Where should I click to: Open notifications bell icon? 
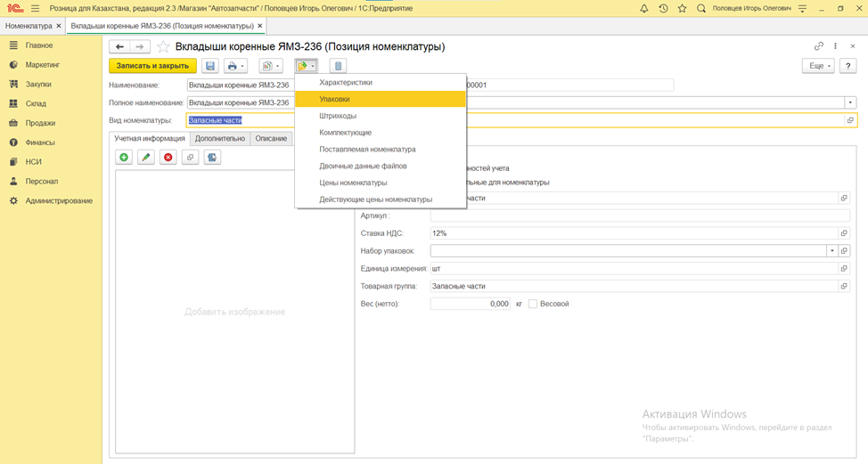point(643,8)
